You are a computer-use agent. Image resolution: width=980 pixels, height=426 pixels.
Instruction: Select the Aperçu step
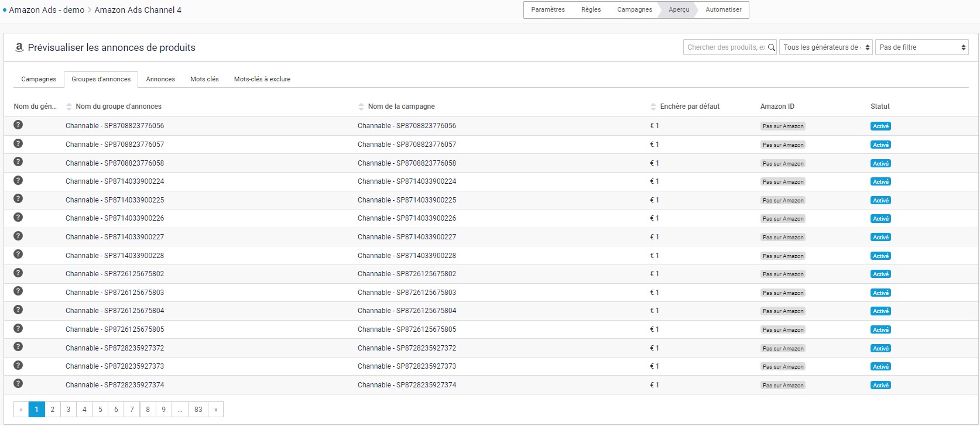click(679, 9)
